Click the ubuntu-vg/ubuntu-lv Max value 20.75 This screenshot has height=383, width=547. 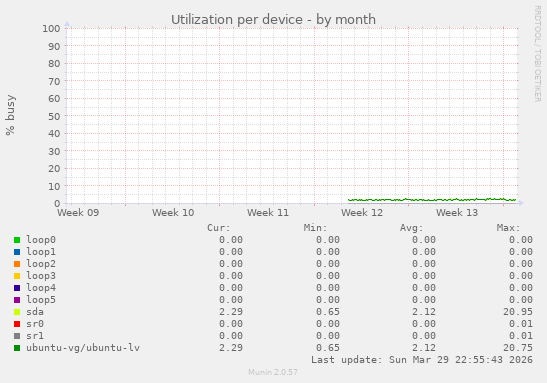(x=518, y=348)
